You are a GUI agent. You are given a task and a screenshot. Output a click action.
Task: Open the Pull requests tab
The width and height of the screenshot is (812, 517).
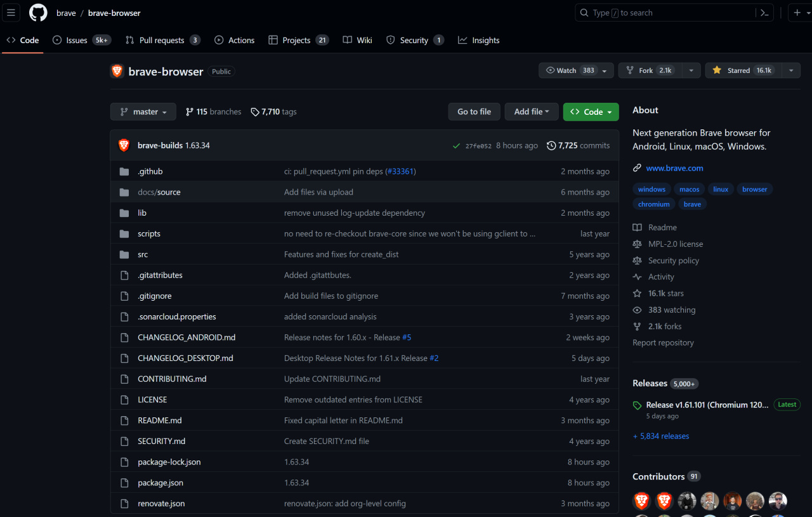(163, 40)
